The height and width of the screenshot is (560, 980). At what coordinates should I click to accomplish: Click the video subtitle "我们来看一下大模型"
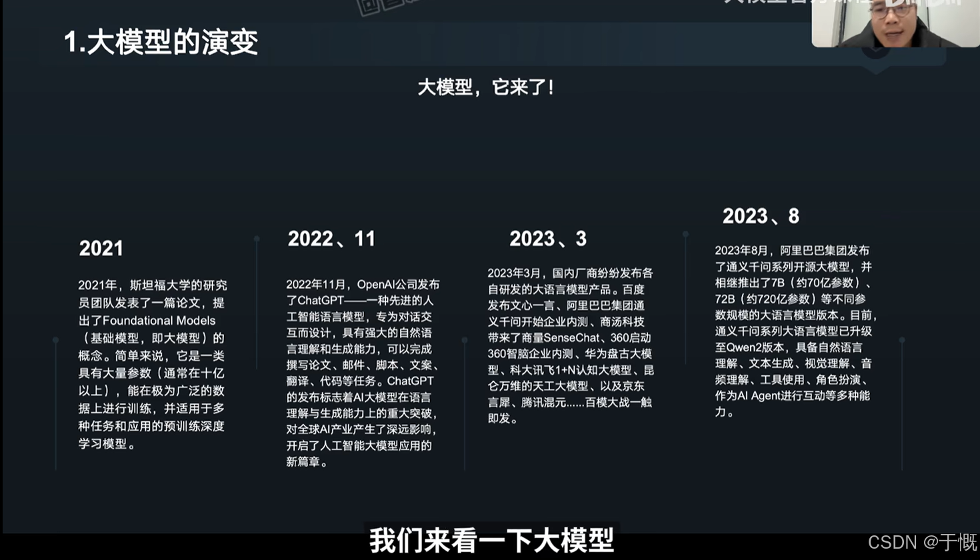pyautogui.click(x=491, y=541)
